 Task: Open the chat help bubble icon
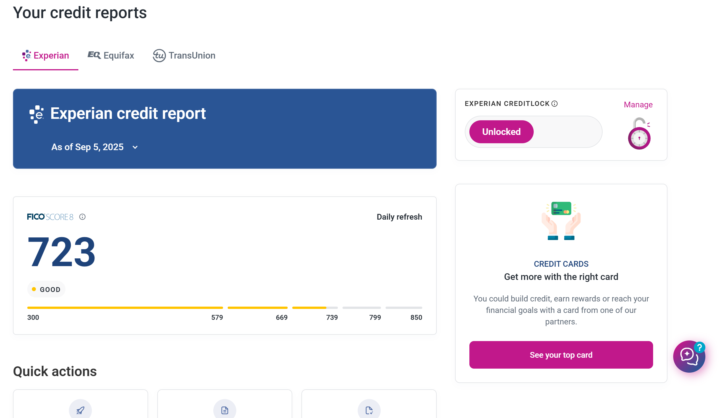(x=689, y=356)
